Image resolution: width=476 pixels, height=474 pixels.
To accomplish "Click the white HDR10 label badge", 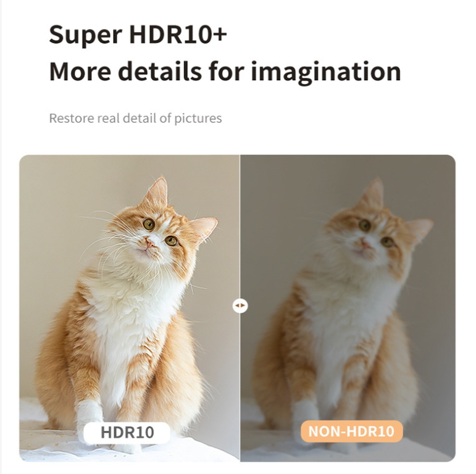I will tap(127, 433).
